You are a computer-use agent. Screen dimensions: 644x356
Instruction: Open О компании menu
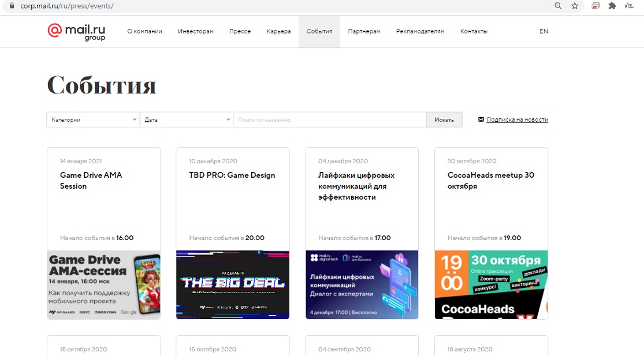click(144, 31)
